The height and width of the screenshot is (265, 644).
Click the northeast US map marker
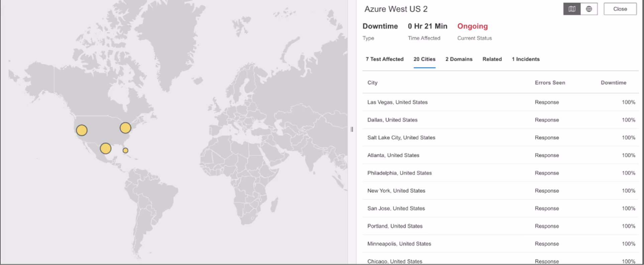(x=125, y=128)
